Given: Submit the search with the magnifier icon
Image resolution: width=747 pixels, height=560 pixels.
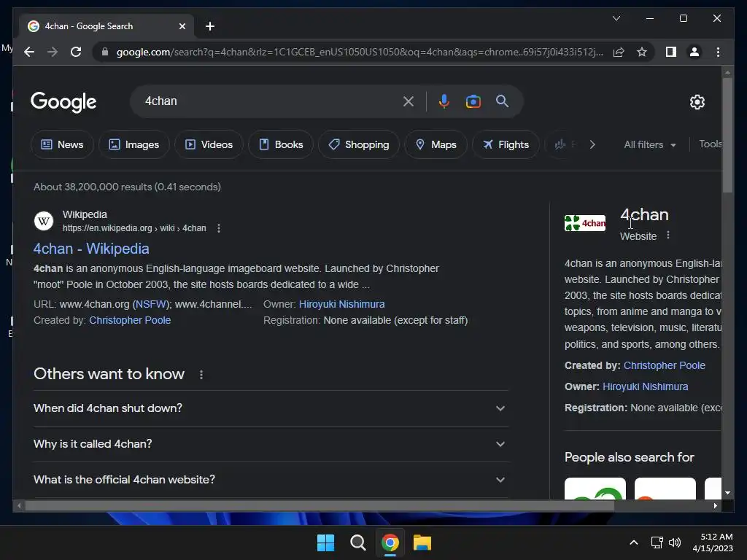Looking at the screenshot, I should tap(502, 101).
